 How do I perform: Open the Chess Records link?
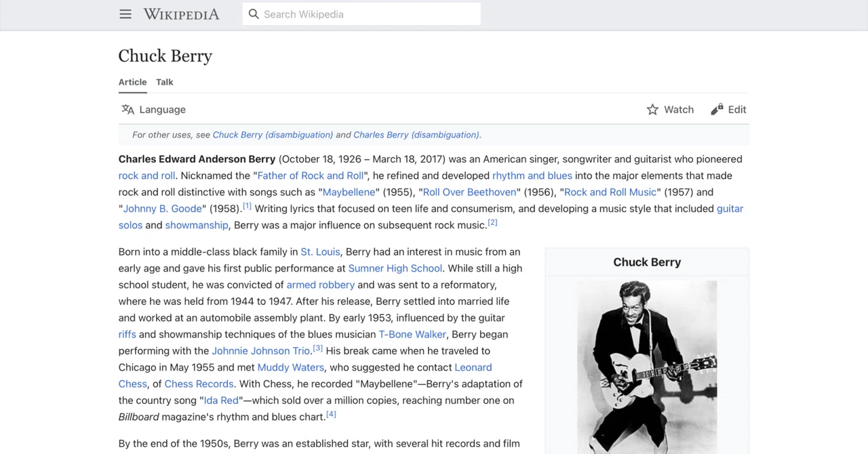click(199, 384)
